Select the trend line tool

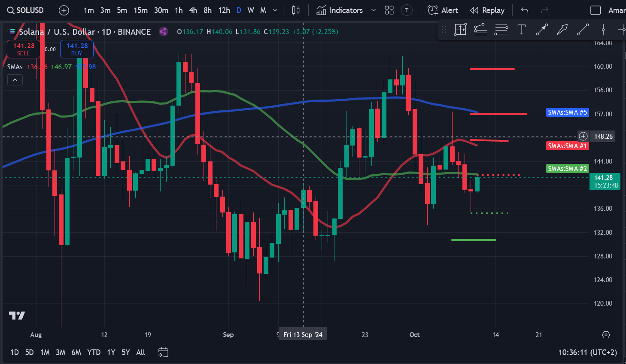coord(583,30)
